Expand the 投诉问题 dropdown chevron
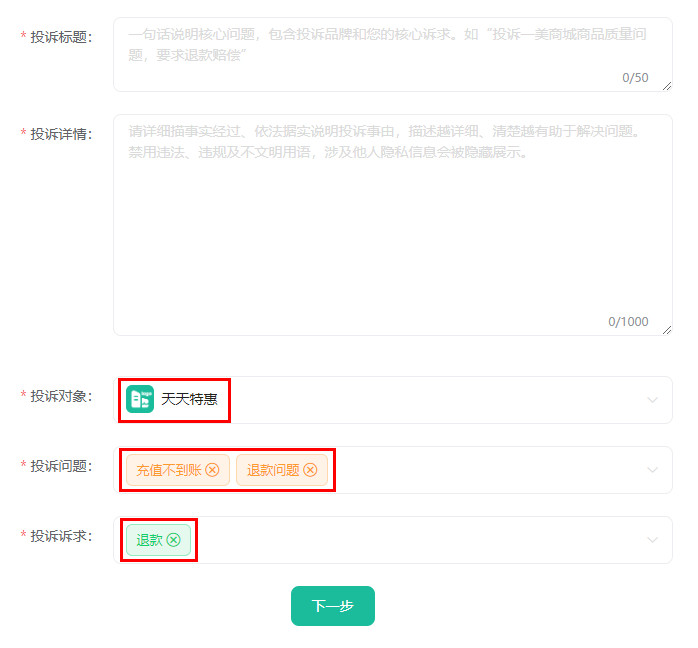The height and width of the screenshot is (648, 698). point(652,470)
